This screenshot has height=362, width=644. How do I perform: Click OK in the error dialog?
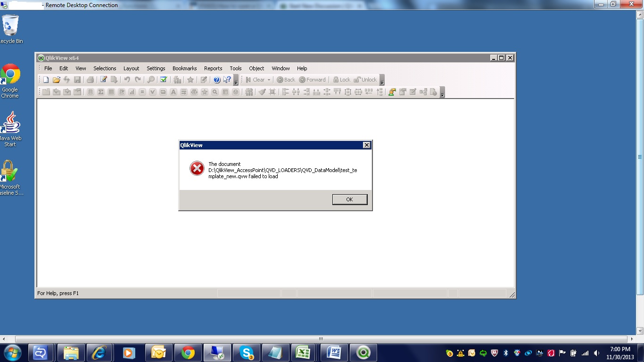pyautogui.click(x=349, y=199)
